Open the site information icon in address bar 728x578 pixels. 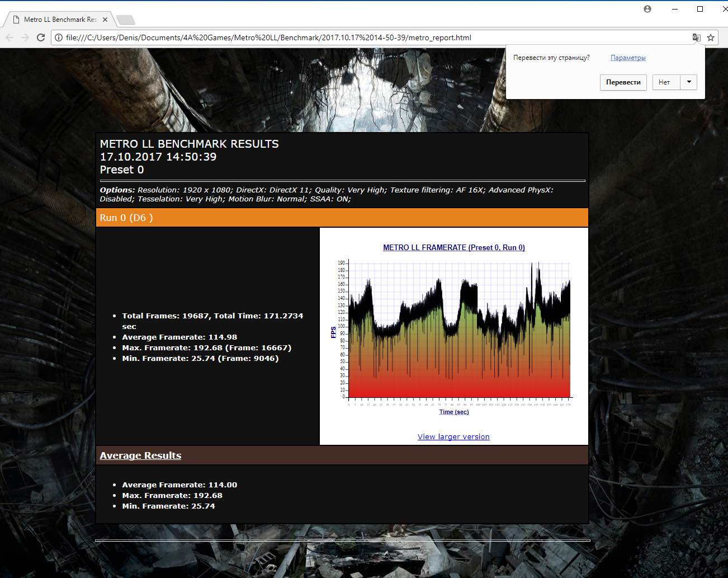pos(58,37)
